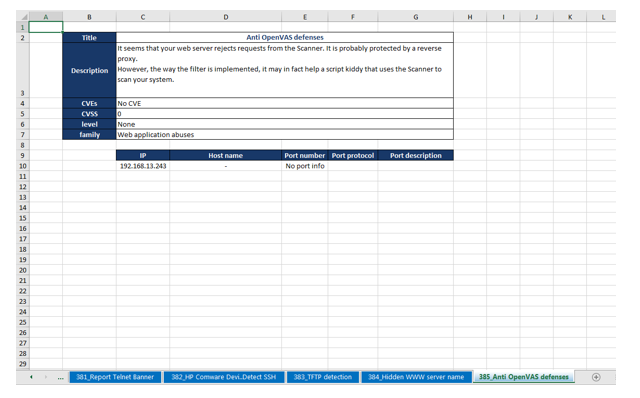
Task: Select column E header
Action: pos(304,17)
